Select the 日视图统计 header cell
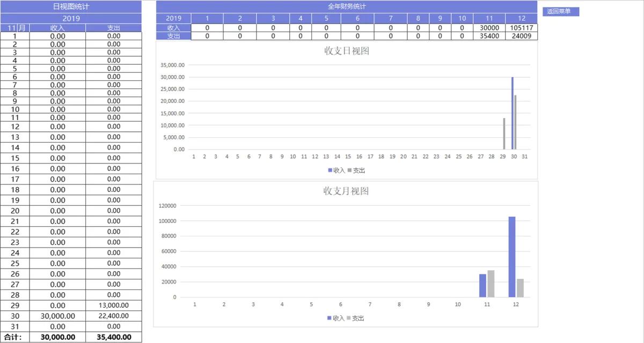 (x=71, y=6)
